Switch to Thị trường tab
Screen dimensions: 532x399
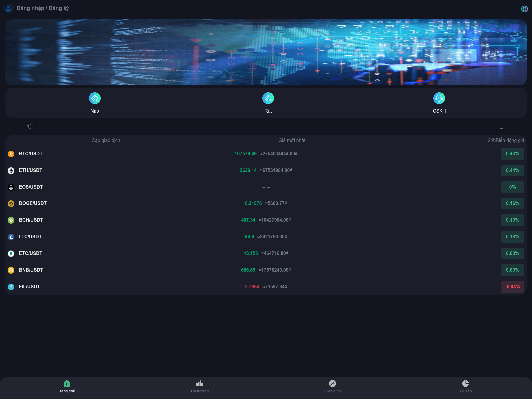pyautogui.click(x=199, y=386)
